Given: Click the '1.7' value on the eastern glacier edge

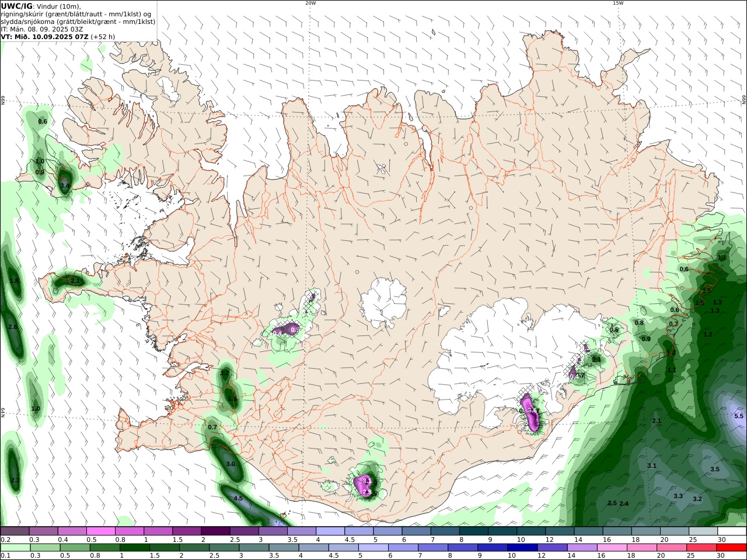Looking at the screenshot, I should 580,376.
